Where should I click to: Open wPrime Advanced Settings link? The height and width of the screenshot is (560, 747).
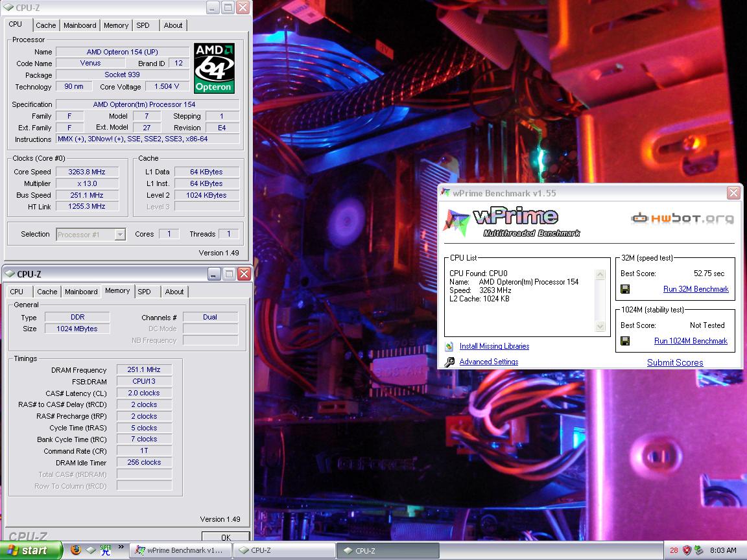(x=489, y=362)
